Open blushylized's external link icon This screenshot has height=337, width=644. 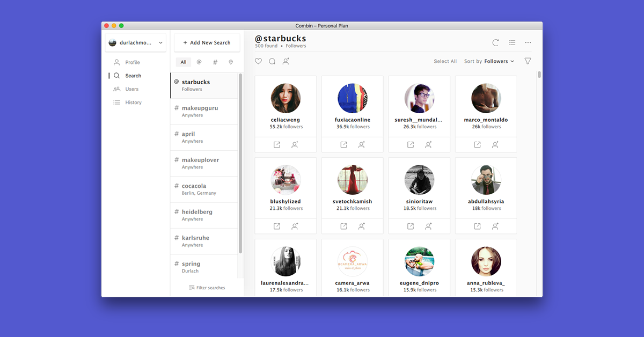click(x=277, y=226)
